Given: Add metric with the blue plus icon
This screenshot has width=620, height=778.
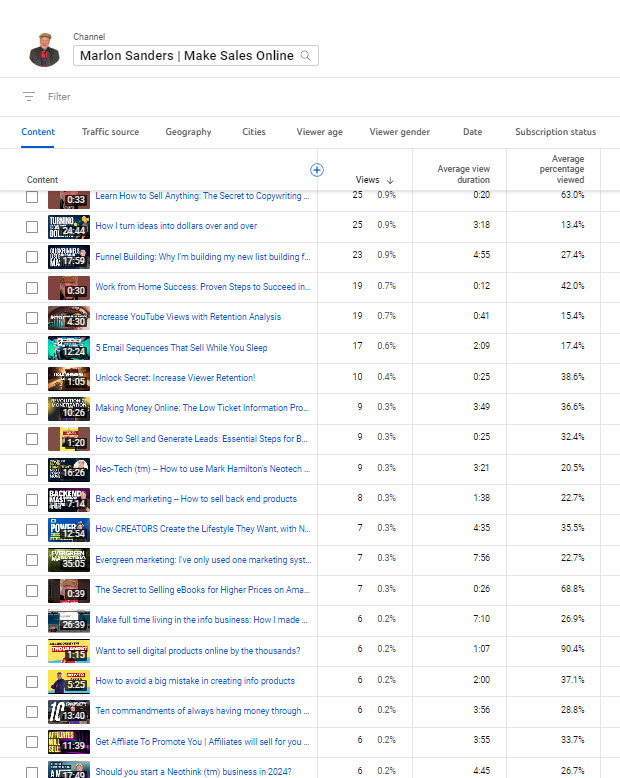Looking at the screenshot, I should pos(317,170).
